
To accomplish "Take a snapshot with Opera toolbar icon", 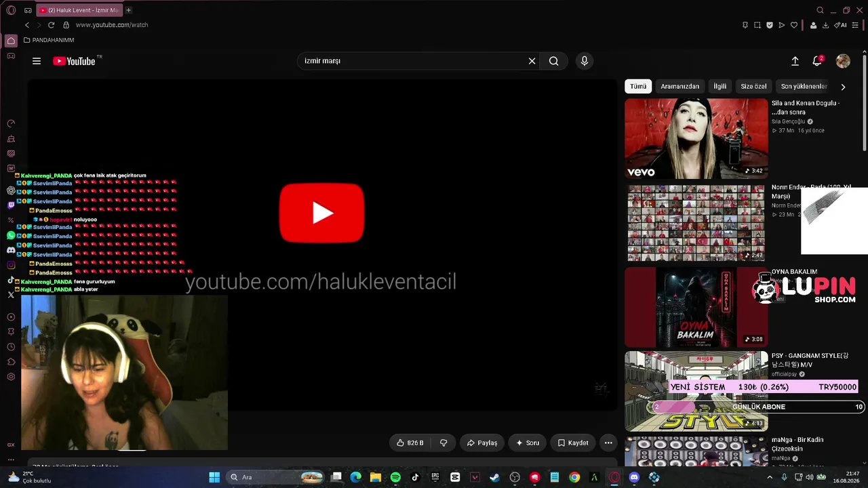I will point(757,25).
